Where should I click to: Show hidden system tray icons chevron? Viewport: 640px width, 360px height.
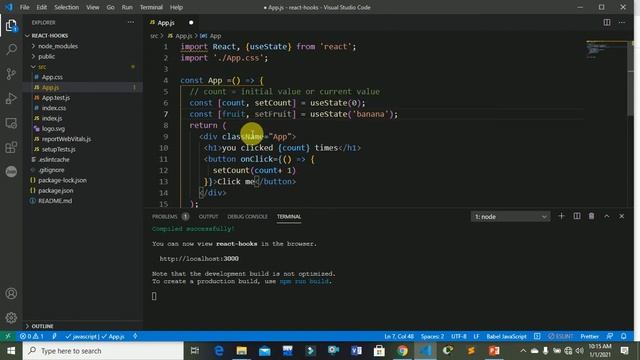[523, 351]
